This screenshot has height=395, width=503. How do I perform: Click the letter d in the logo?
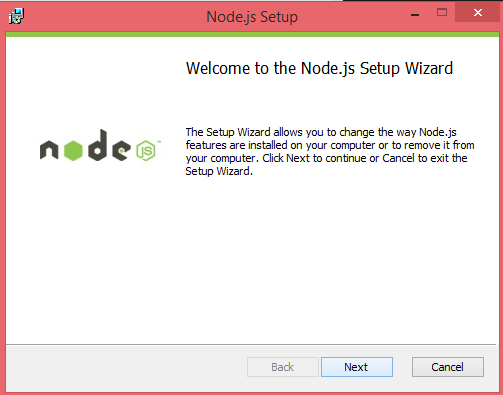coord(97,145)
